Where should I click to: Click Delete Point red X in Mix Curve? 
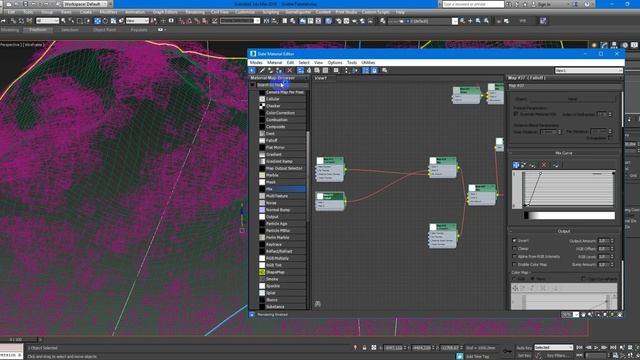[x=544, y=165]
